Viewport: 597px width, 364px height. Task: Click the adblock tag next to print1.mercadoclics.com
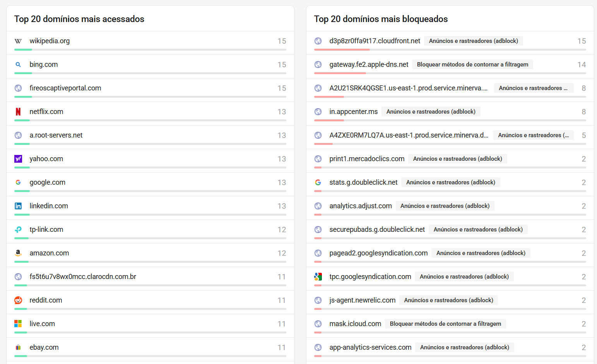(x=457, y=159)
